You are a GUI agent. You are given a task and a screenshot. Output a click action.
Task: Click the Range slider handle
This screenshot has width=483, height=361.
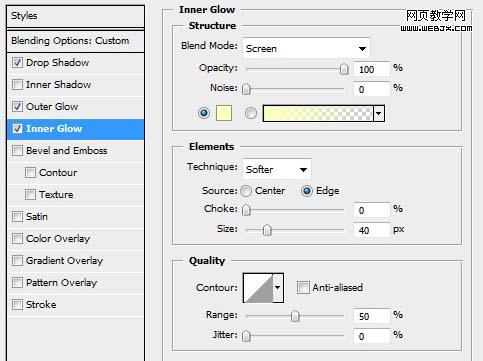point(295,316)
